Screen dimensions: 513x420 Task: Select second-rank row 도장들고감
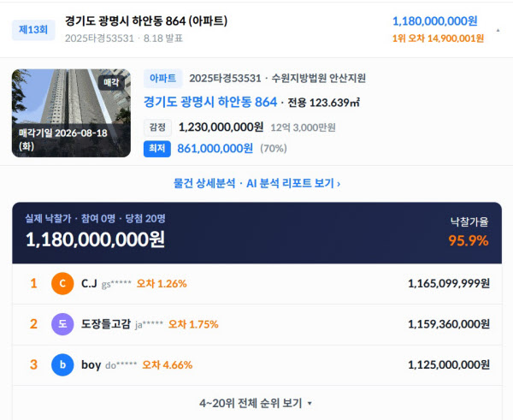tap(257, 324)
